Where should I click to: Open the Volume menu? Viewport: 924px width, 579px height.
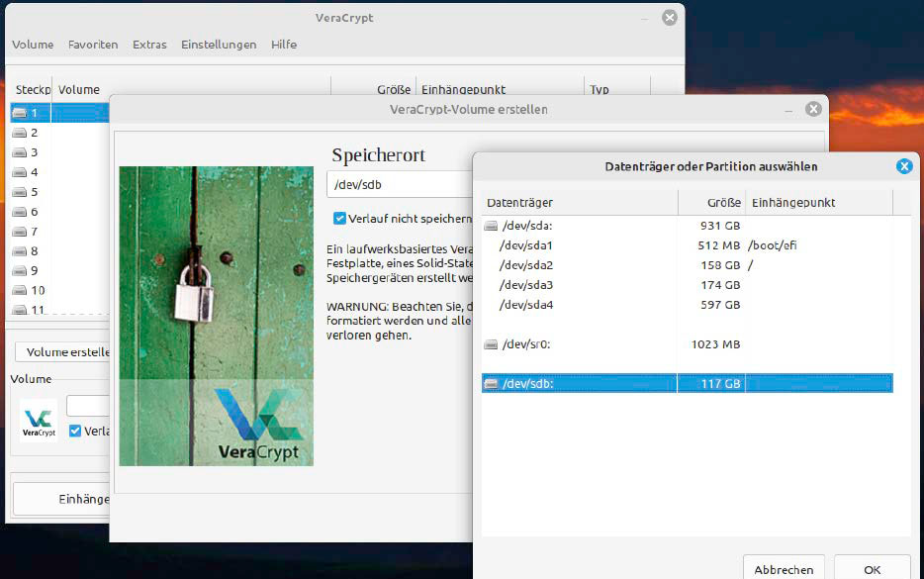point(33,45)
